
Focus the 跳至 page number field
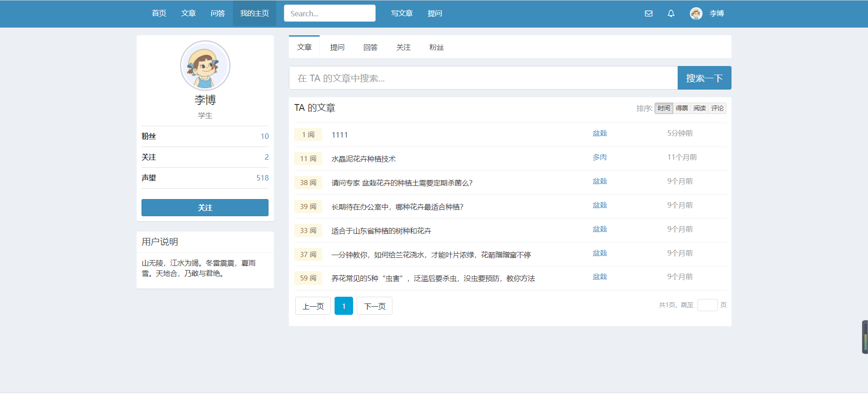coord(708,305)
